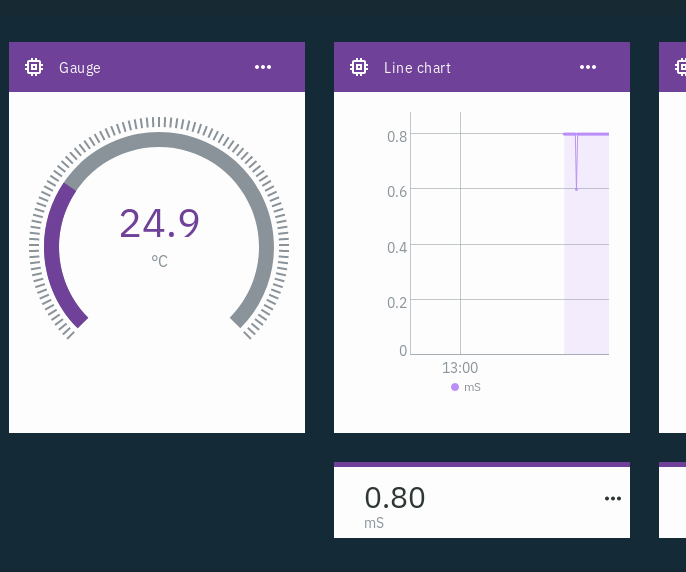The image size is (686, 572).
Task: Click the dip data point at 0.6
Action: [576, 189]
